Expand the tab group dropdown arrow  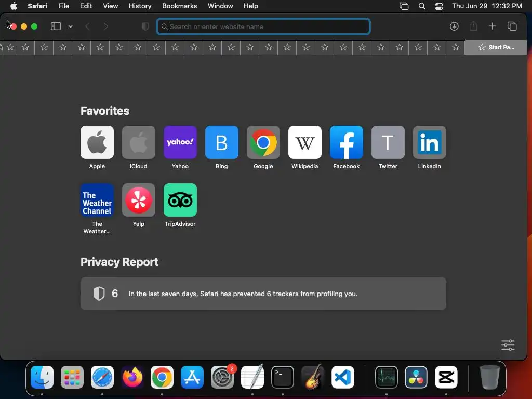(70, 26)
